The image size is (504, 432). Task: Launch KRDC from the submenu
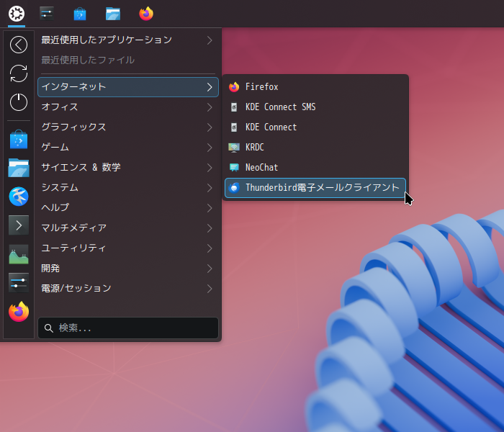pyautogui.click(x=315, y=147)
